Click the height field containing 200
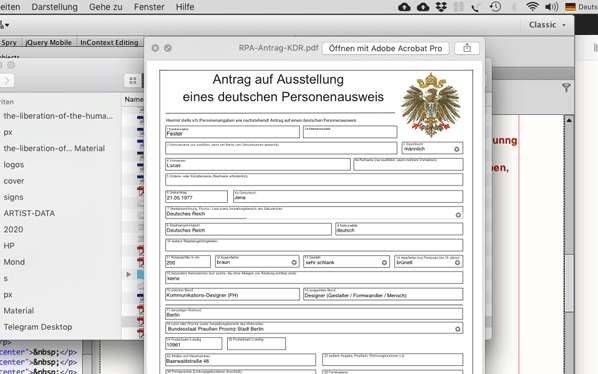This screenshot has height=374, width=598. click(188, 261)
